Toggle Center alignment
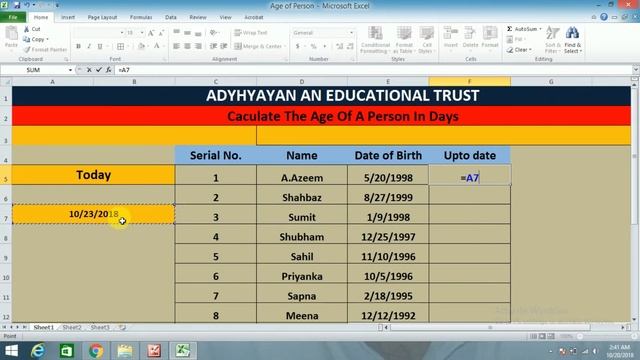Screen dimensions: 640x360 pos(187,47)
